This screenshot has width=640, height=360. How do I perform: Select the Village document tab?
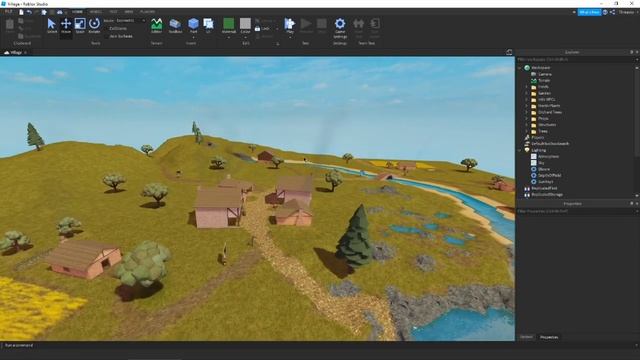point(16,53)
